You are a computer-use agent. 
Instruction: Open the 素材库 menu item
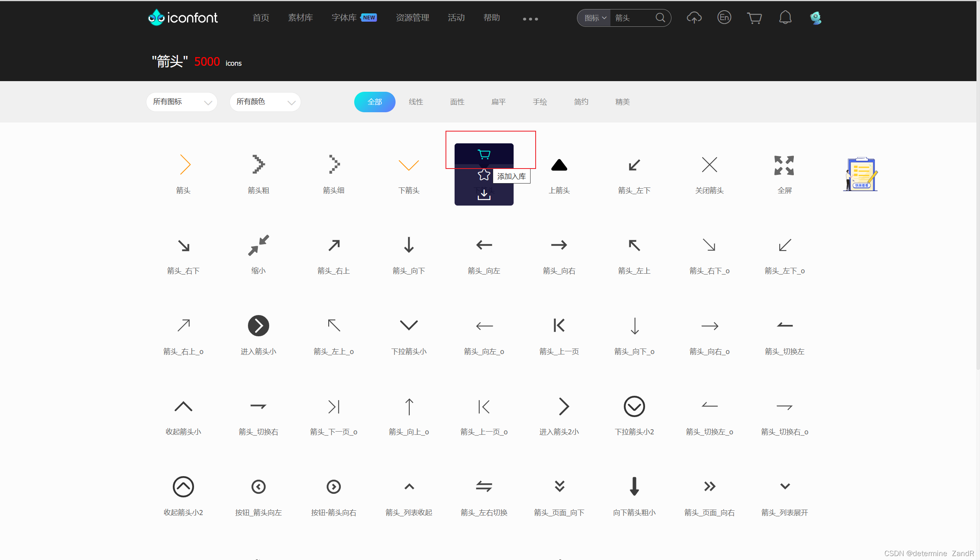(300, 18)
